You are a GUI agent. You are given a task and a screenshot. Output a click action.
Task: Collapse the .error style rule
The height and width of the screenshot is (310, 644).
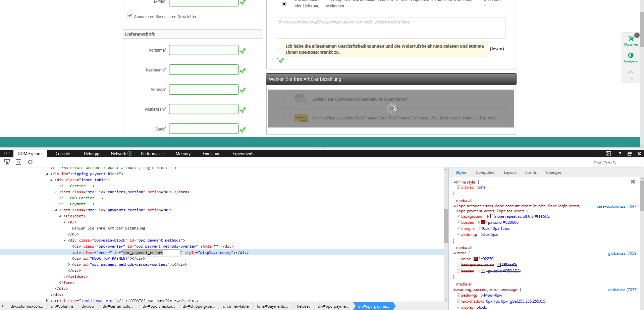[454, 253]
